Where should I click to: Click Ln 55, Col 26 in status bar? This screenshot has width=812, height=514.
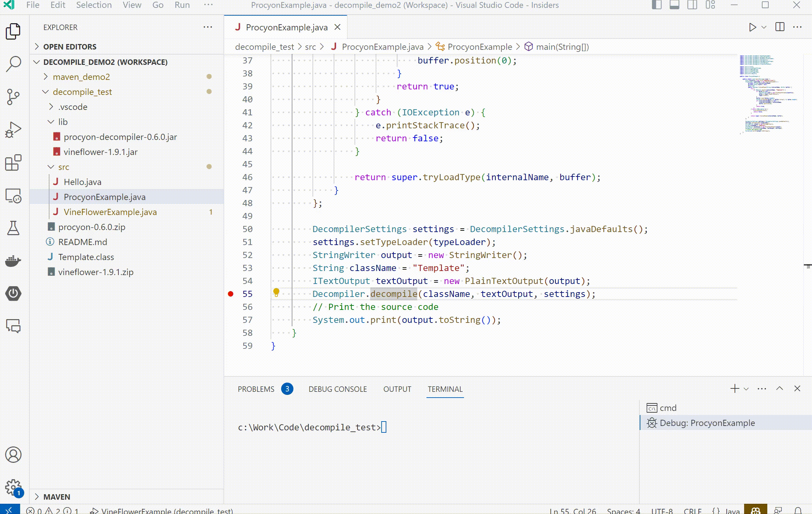tap(572, 511)
